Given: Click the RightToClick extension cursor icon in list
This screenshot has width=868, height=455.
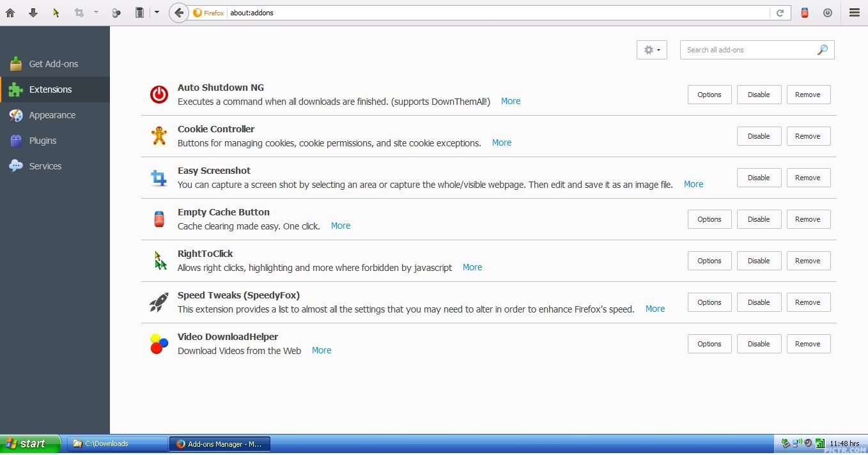Looking at the screenshot, I should click(160, 260).
